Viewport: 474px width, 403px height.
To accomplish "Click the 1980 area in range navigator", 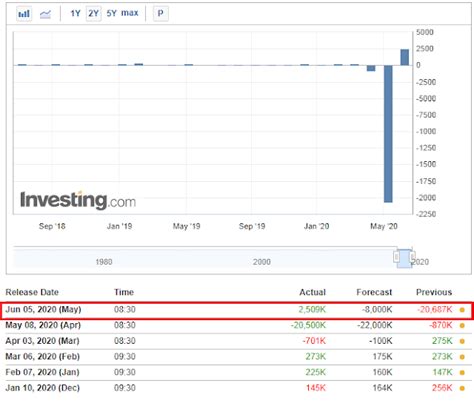I will (x=104, y=262).
